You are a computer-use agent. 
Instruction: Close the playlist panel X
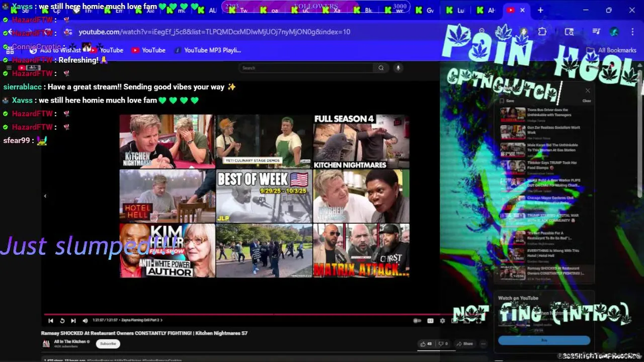(x=587, y=91)
